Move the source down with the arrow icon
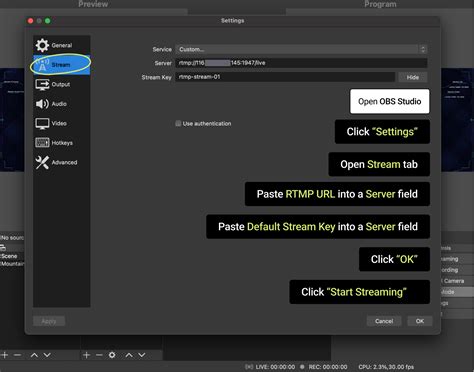The image size is (474, 372). [x=142, y=355]
